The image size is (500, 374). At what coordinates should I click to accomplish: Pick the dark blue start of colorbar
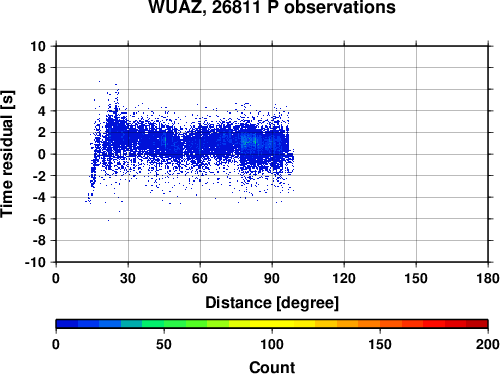tap(67, 324)
